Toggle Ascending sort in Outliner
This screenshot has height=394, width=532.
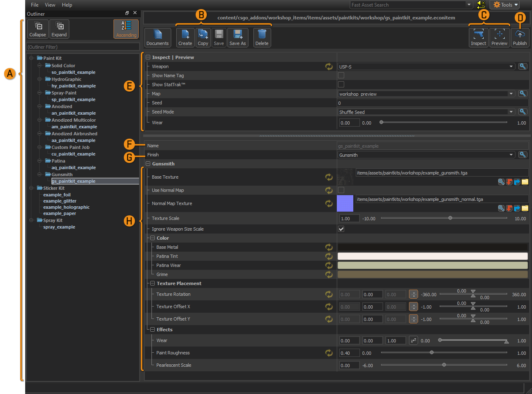coord(126,29)
